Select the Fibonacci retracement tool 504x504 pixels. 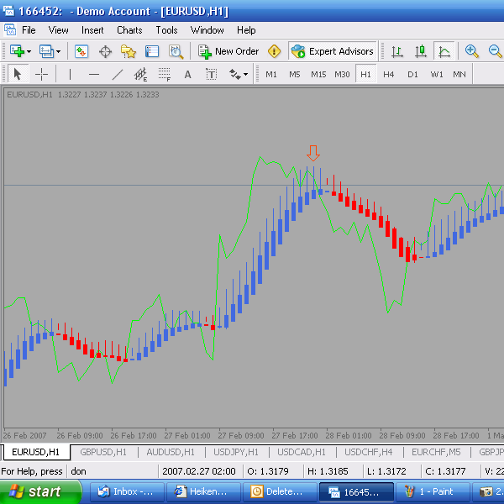[x=165, y=74]
